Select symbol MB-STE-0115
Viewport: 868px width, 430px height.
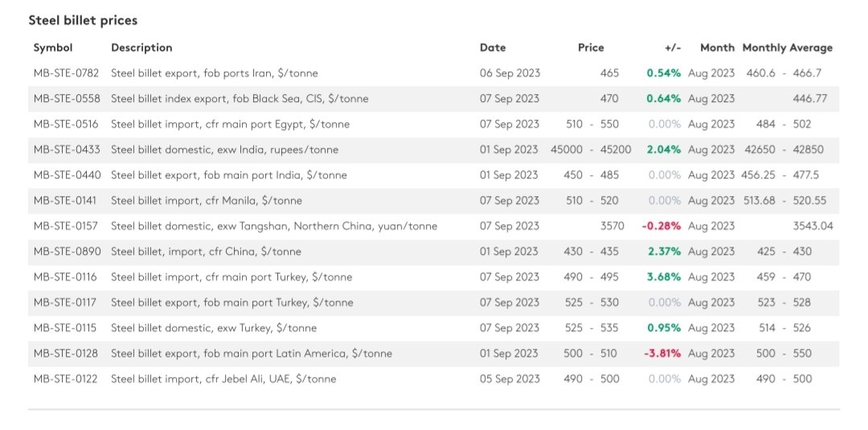(x=65, y=328)
